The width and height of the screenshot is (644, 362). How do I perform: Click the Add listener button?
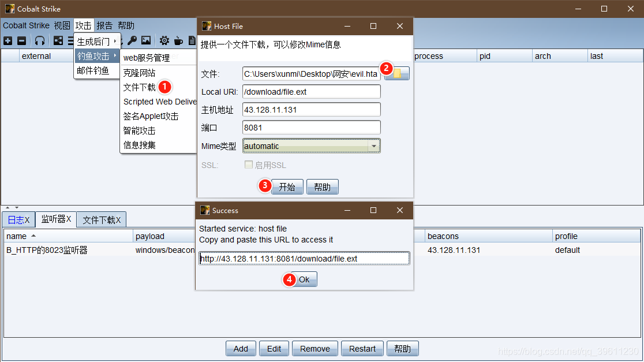tap(241, 349)
